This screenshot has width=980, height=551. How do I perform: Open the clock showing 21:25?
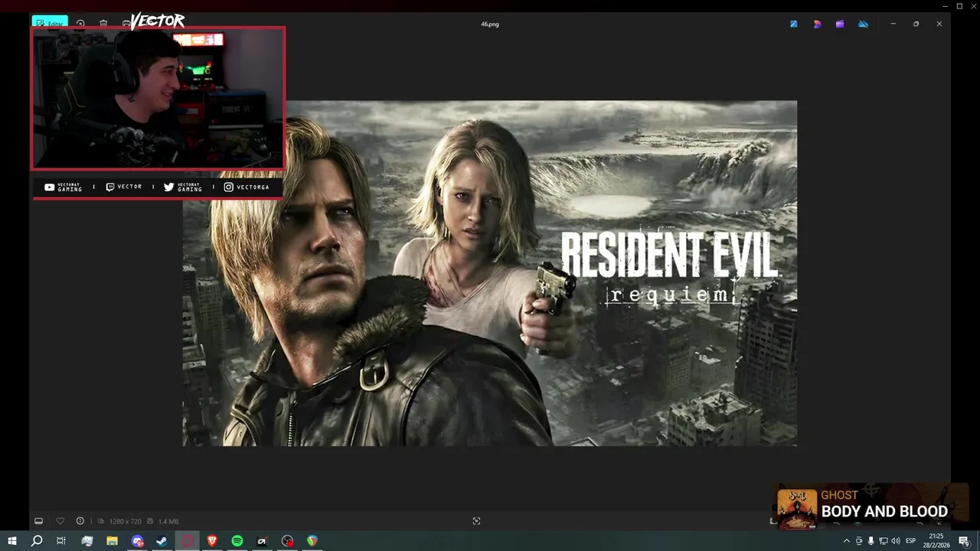(x=936, y=541)
